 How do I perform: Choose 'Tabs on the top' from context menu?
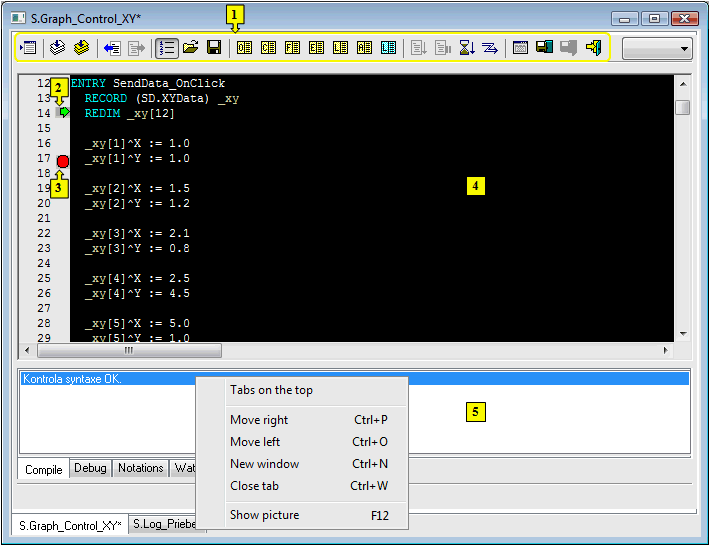coord(271,390)
